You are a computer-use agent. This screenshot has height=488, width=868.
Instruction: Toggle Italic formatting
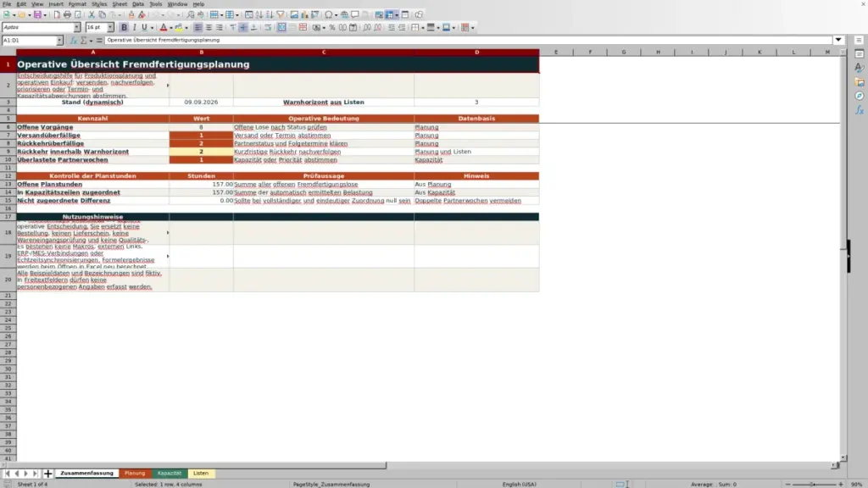coord(134,28)
